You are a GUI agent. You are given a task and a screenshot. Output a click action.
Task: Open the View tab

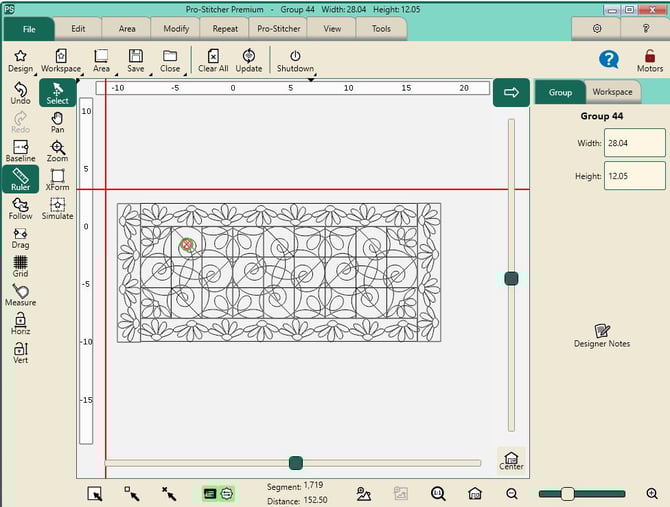[332, 29]
